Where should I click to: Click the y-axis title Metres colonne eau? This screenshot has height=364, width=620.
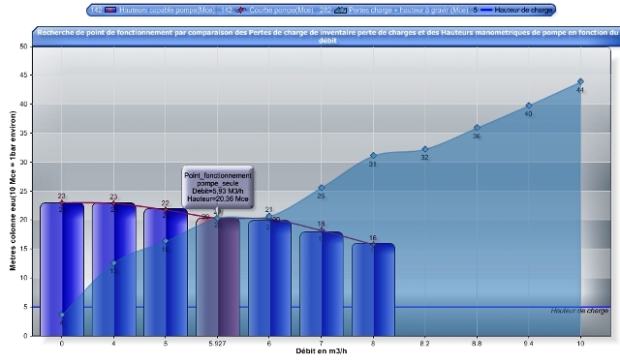[x=13, y=191]
